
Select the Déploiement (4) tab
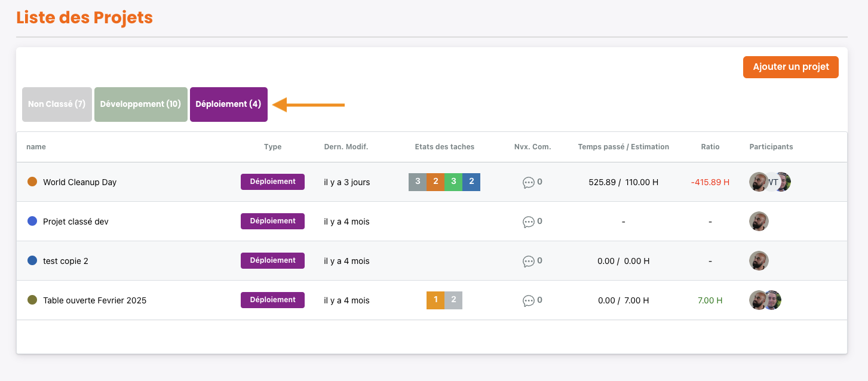[228, 105]
